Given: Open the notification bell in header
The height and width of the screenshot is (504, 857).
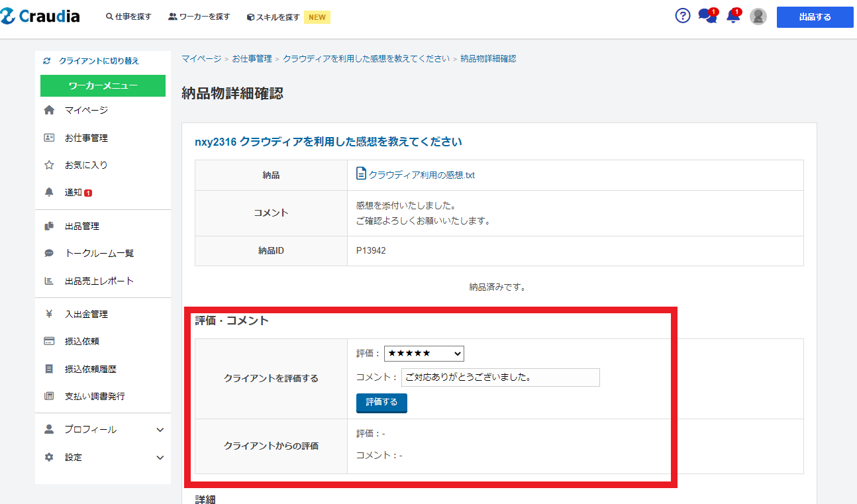Looking at the screenshot, I should tap(733, 17).
